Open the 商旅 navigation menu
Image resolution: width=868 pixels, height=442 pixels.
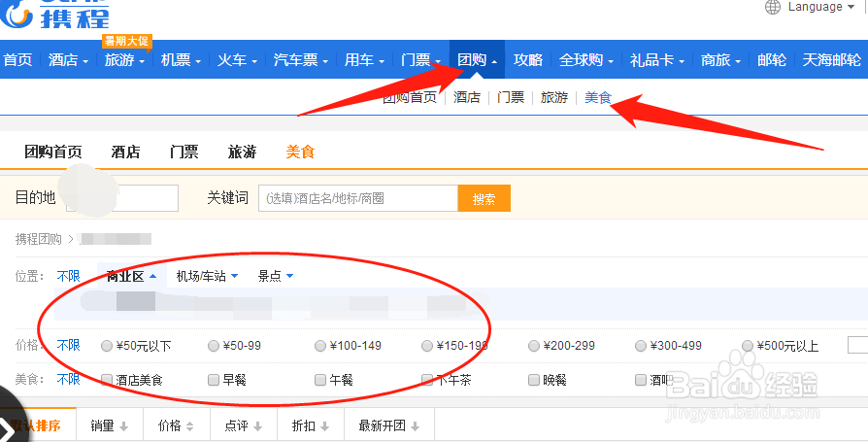pyautogui.click(x=720, y=60)
